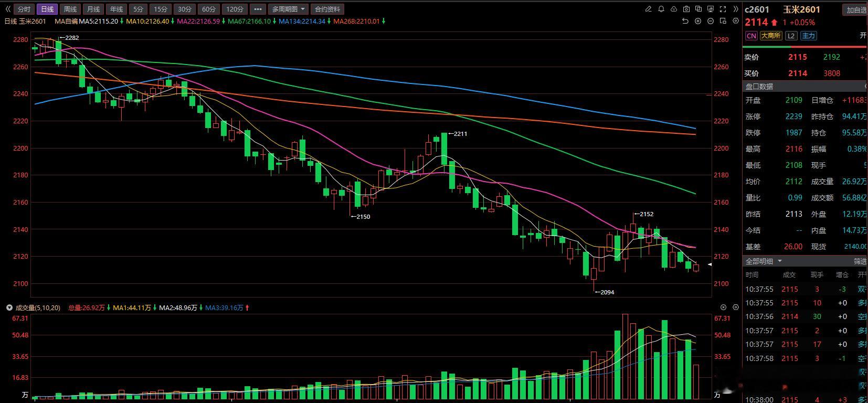Click the MA自编 indicator label
Viewport: 868px width, 403px height.
(x=66, y=22)
